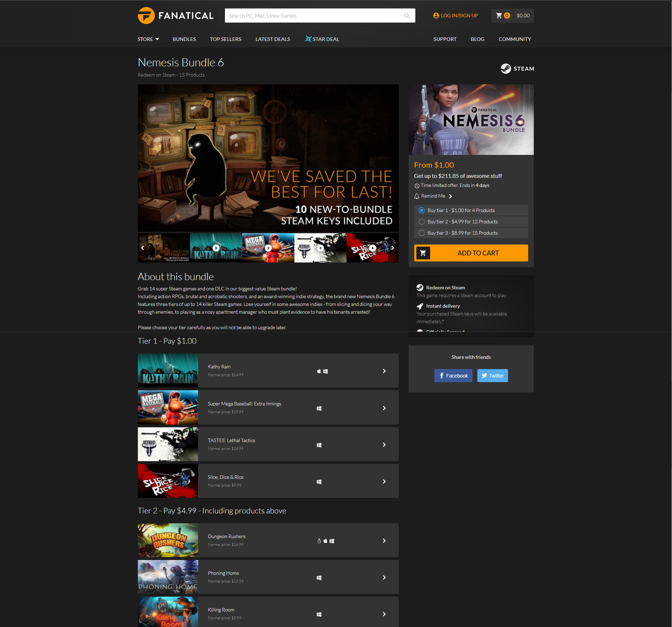Click Windows icon for Phoning Home
Viewport: 672px width, 627px height.
click(x=319, y=578)
